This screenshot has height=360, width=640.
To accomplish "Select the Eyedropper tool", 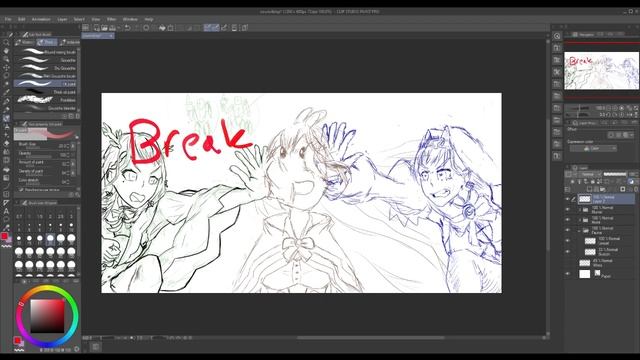I will click(6, 93).
